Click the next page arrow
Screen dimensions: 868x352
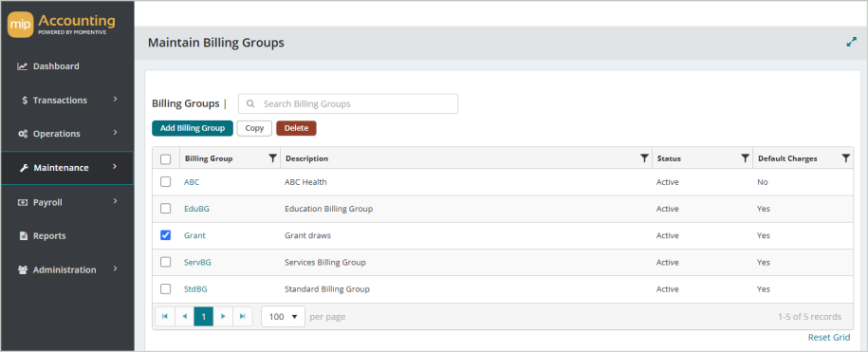tap(223, 317)
